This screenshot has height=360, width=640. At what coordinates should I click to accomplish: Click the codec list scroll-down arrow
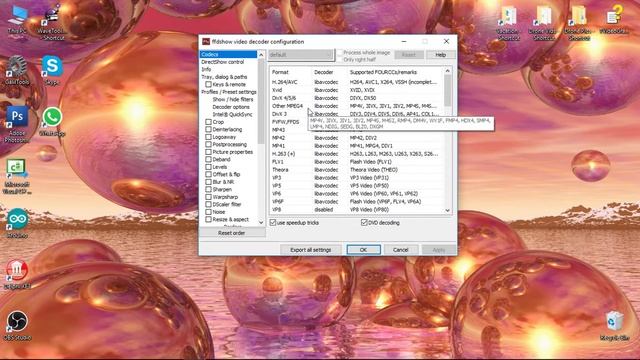[448, 210]
